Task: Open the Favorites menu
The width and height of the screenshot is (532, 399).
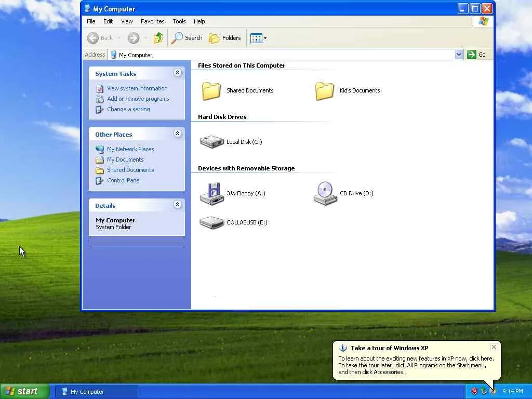Action: pos(153,21)
